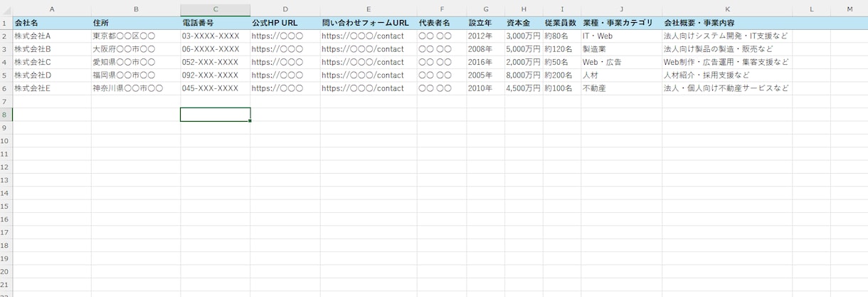Screen dimensions: 868x297
Task: Select the cell 株式会社E
Action: [52, 88]
